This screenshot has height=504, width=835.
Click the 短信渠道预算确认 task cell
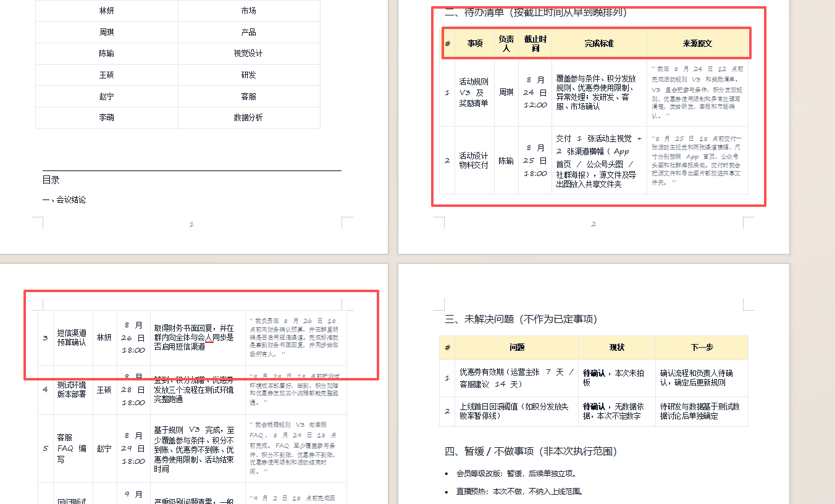(x=73, y=337)
